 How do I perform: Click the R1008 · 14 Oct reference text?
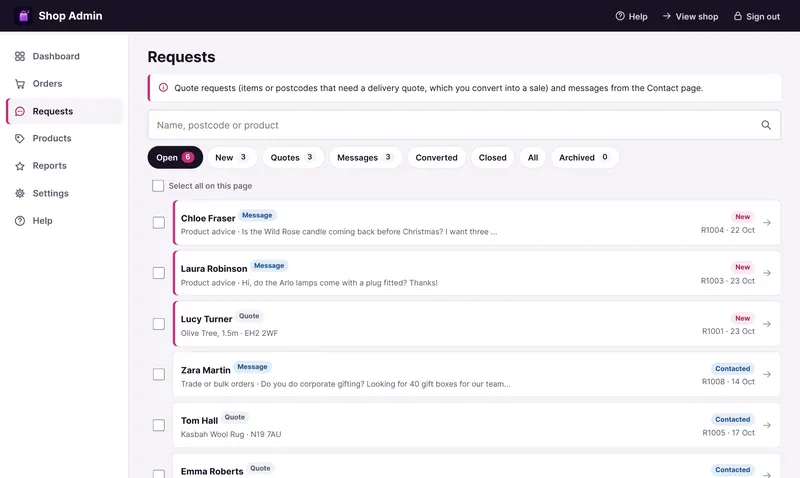[728, 382]
